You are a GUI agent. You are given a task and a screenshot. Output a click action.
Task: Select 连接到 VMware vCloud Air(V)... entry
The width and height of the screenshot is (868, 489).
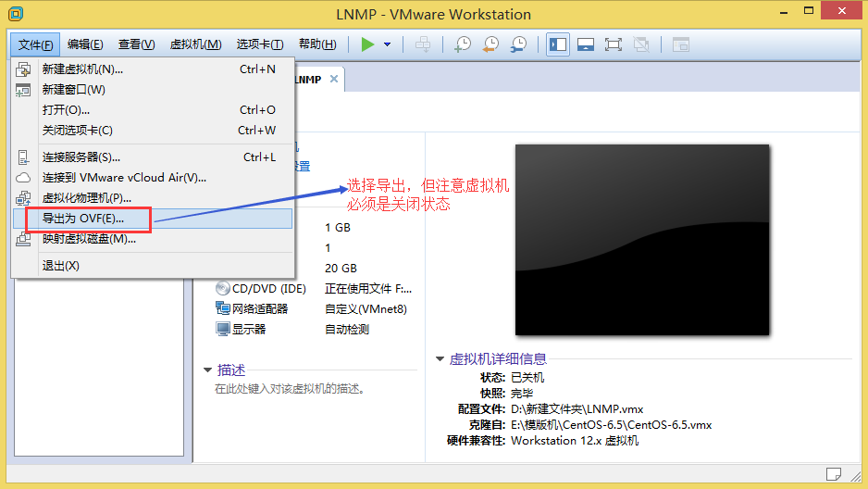tap(153, 178)
